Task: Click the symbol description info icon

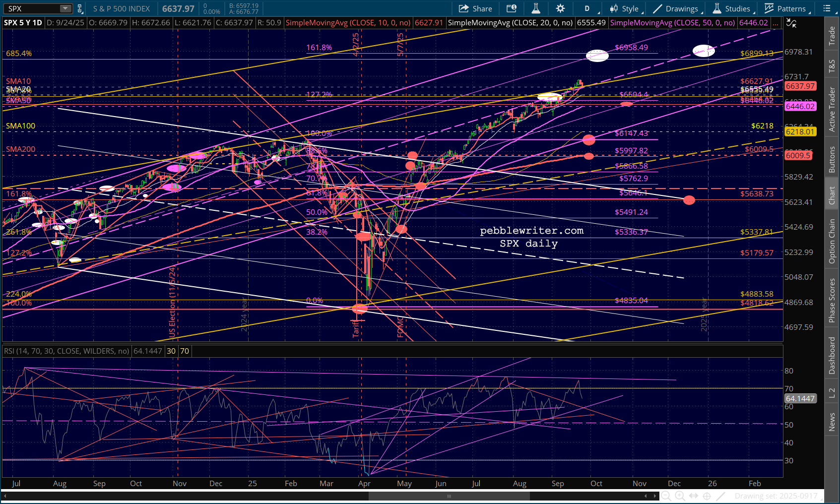Action: point(512,8)
